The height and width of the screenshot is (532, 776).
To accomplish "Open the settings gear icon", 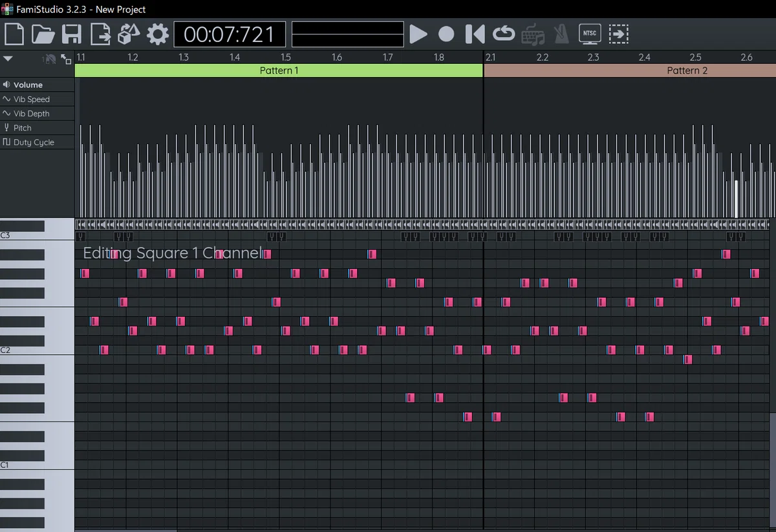I will click(158, 34).
